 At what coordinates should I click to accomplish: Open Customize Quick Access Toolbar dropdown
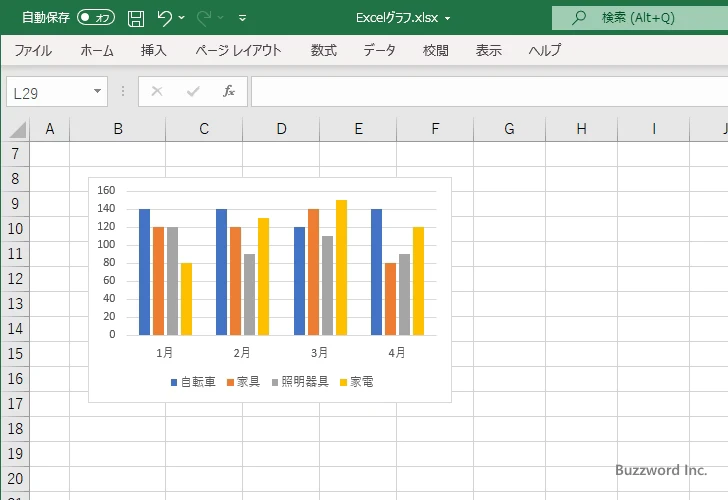coord(242,18)
